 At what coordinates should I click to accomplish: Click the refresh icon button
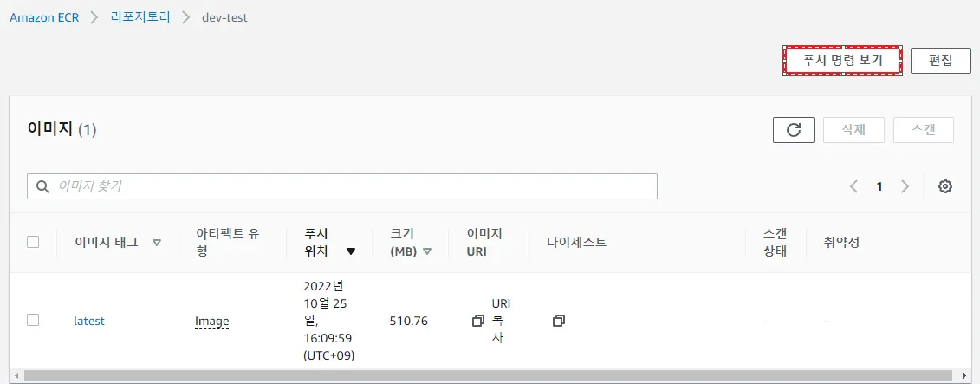(x=793, y=130)
